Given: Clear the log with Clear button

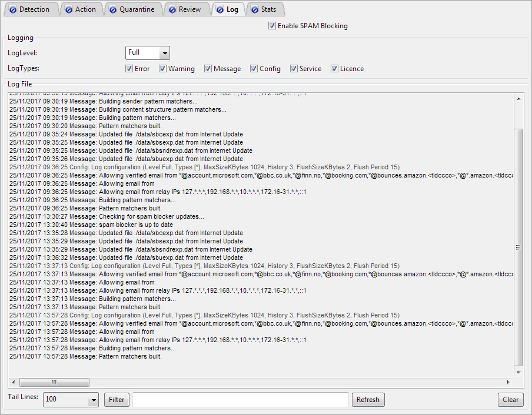Looking at the screenshot, I should (510, 400).
